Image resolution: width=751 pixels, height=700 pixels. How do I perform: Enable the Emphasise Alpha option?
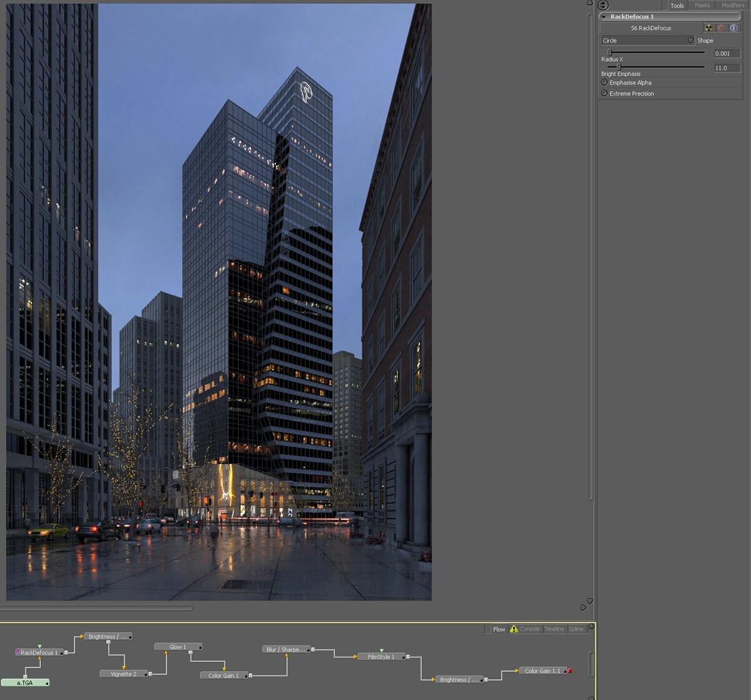coord(605,83)
